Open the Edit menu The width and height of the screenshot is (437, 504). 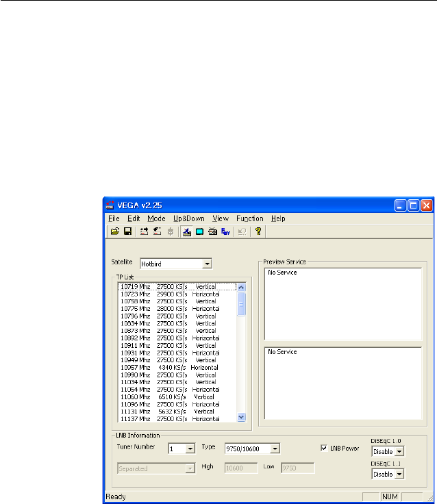[x=134, y=218]
